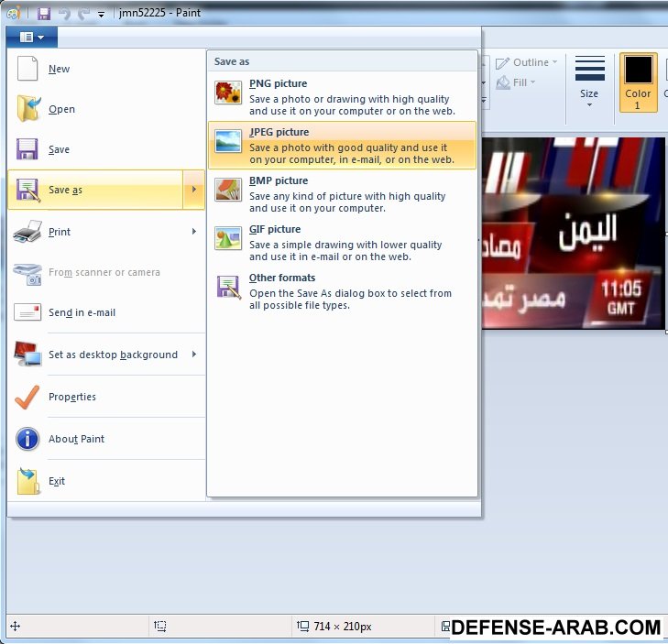Click the Exit icon in the menu
This screenshot has width=668, height=644.
(x=27, y=481)
